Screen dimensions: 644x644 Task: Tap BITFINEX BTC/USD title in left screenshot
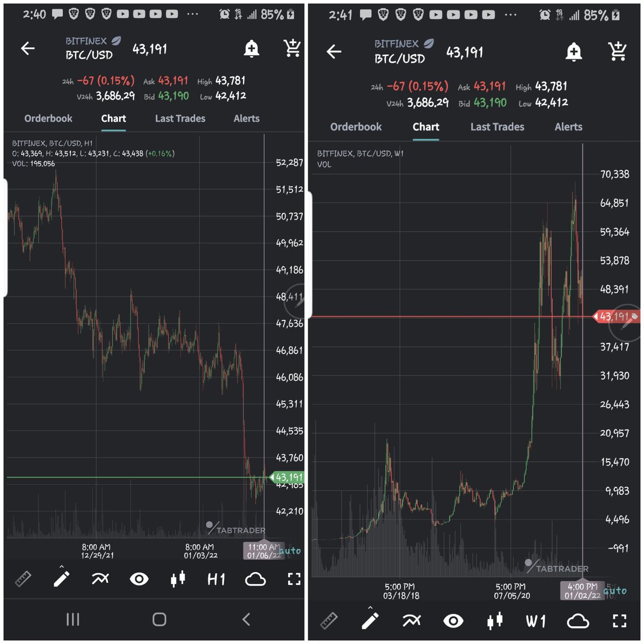pos(92,48)
